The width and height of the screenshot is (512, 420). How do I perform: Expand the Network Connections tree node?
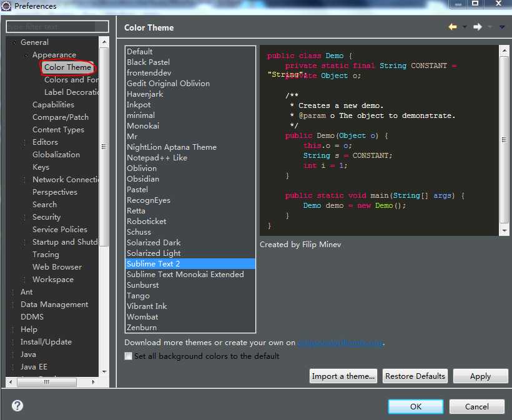click(x=24, y=180)
